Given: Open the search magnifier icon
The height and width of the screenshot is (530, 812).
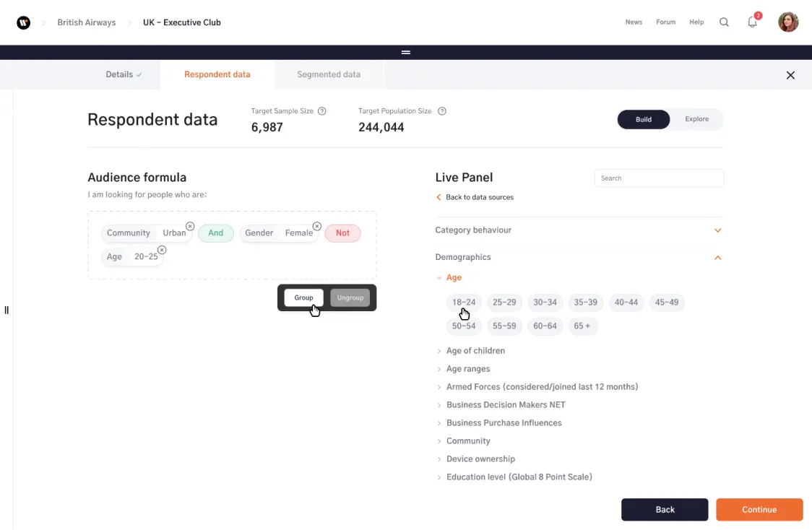Looking at the screenshot, I should [724, 22].
